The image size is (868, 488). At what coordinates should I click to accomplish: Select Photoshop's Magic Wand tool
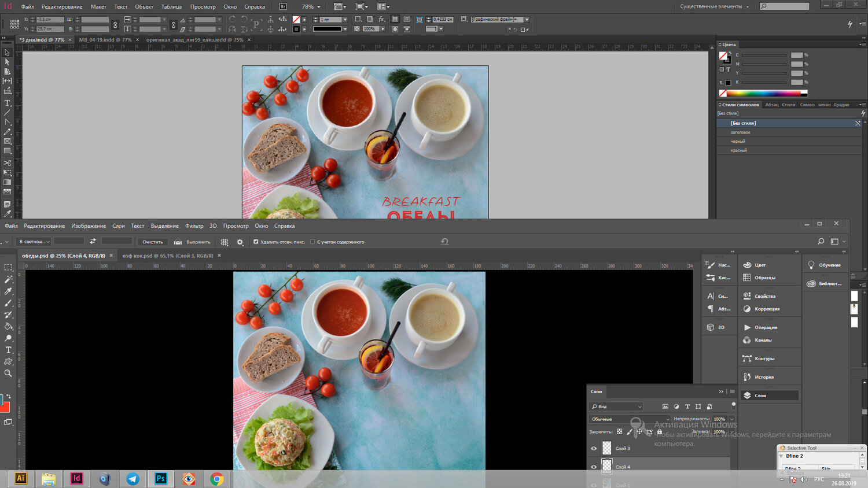[x=8, y=279]
